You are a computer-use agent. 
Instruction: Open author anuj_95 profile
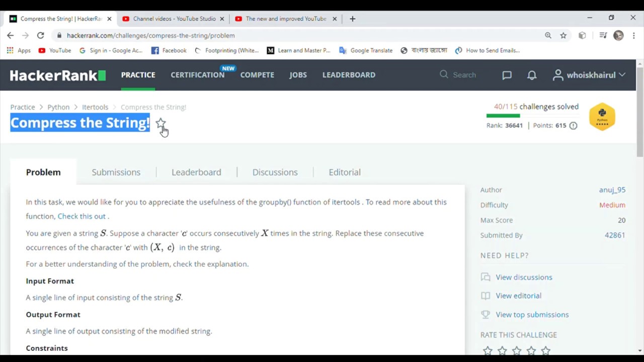[612, 190]
